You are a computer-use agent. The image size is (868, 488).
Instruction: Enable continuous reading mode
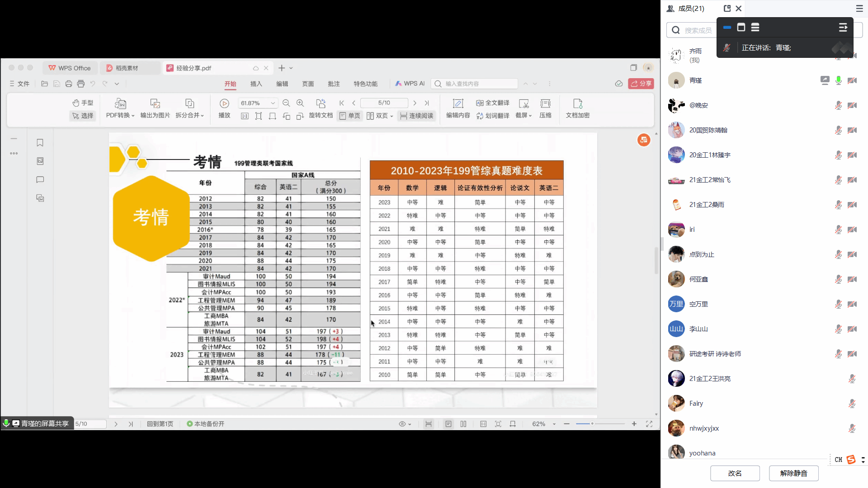tap(416, 116)
